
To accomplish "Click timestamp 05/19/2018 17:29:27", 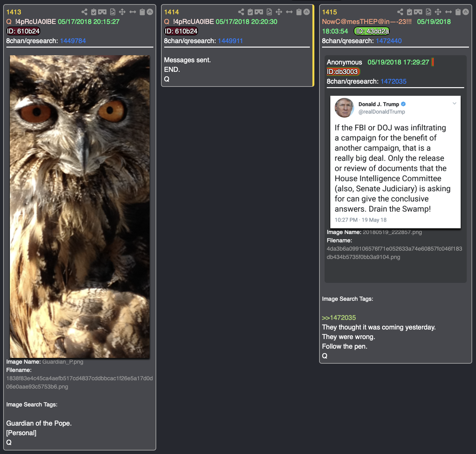I will [x=398, y=62].
